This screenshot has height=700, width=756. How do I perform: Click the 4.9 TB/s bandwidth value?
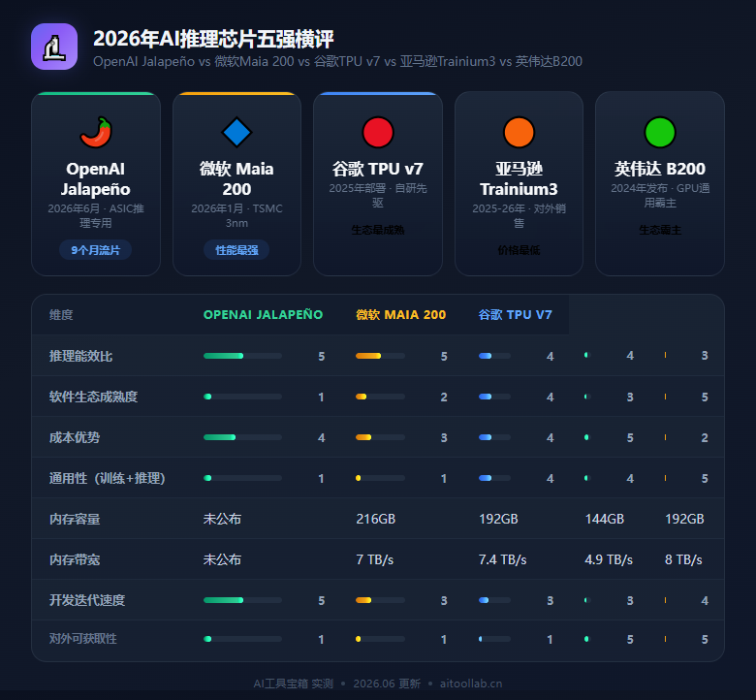click(609, 559)
